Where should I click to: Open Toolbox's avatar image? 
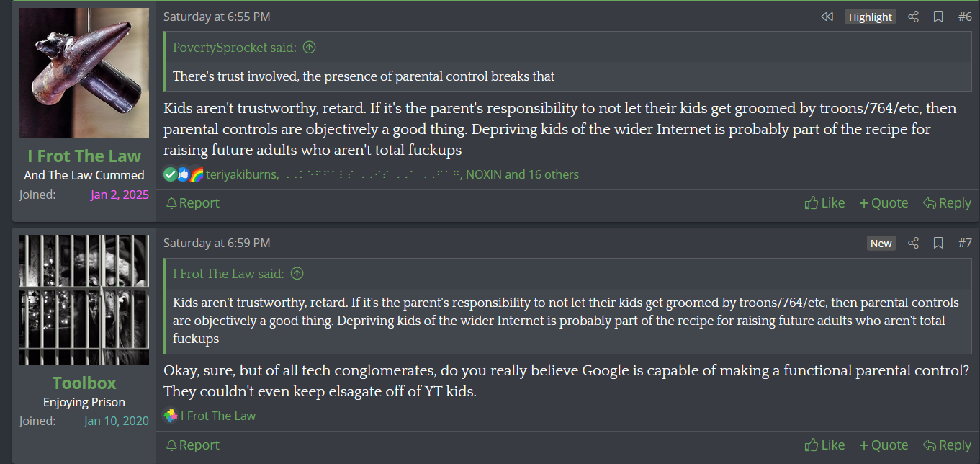click(x=84, y=299)
